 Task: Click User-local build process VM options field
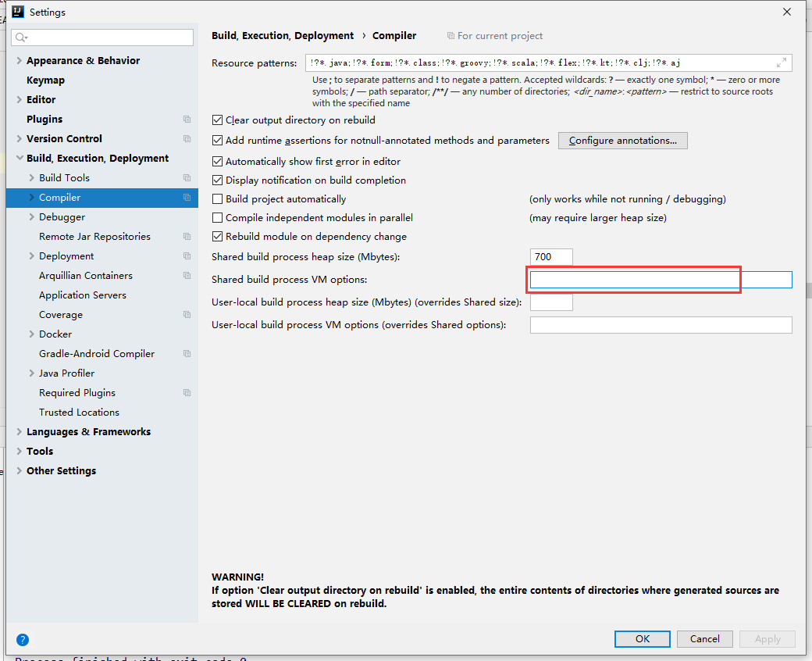(x=661, y=325)
